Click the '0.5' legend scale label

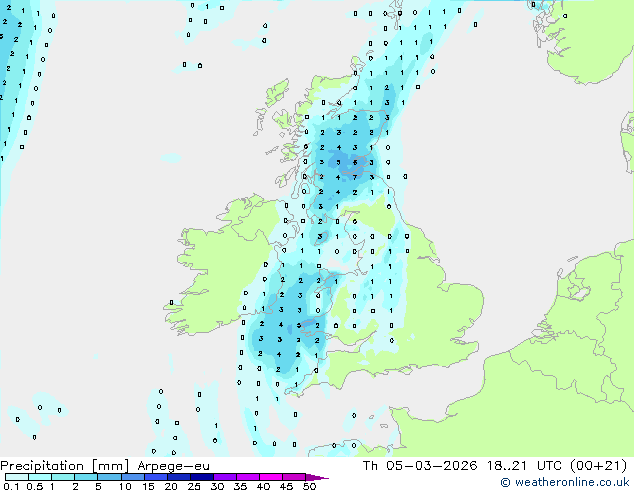(35, 486)
